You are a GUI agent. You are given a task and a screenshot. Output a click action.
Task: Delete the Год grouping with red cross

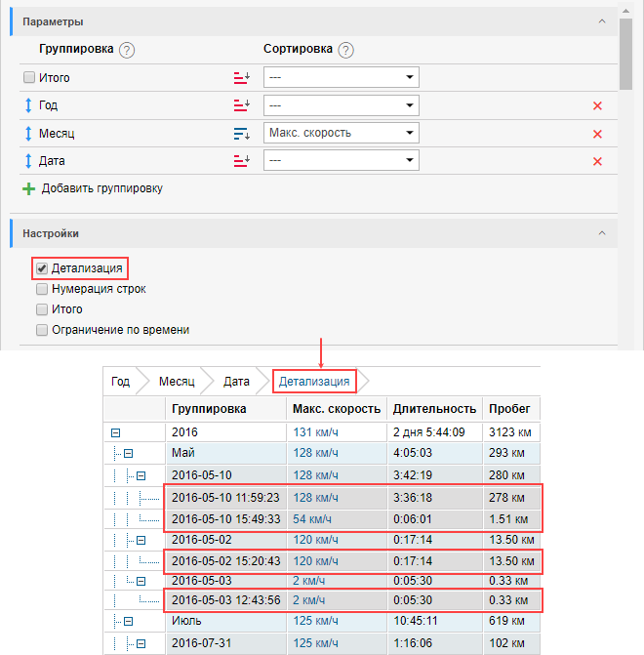597,106
